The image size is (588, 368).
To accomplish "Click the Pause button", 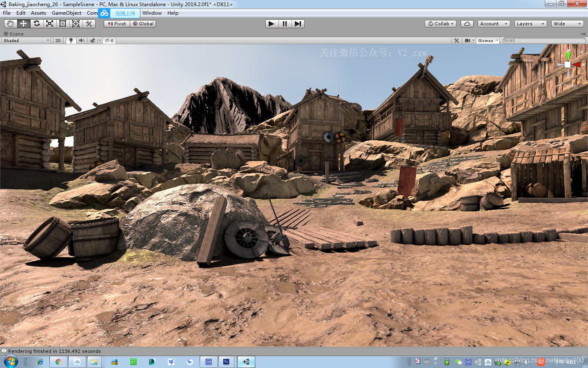I will (285, 24).
